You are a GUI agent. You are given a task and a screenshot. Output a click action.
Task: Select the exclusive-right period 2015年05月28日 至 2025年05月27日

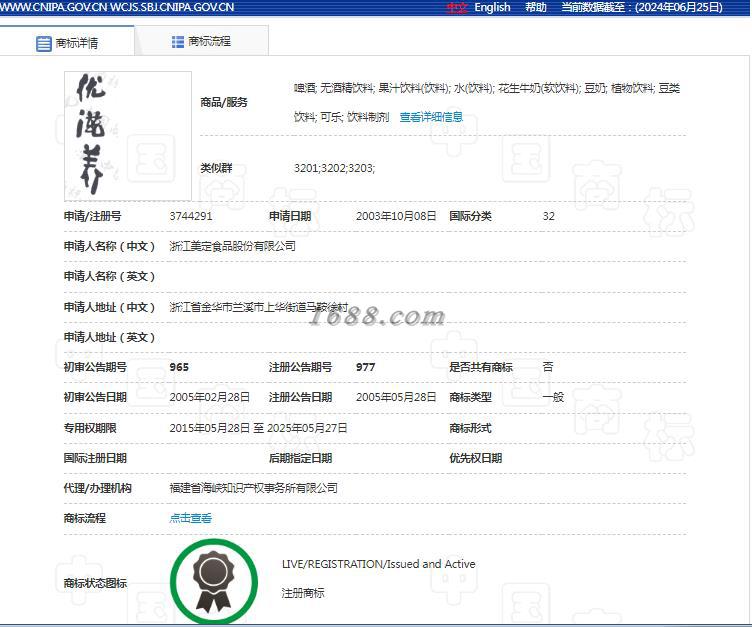pyautogui.click(x=258, y=428)
